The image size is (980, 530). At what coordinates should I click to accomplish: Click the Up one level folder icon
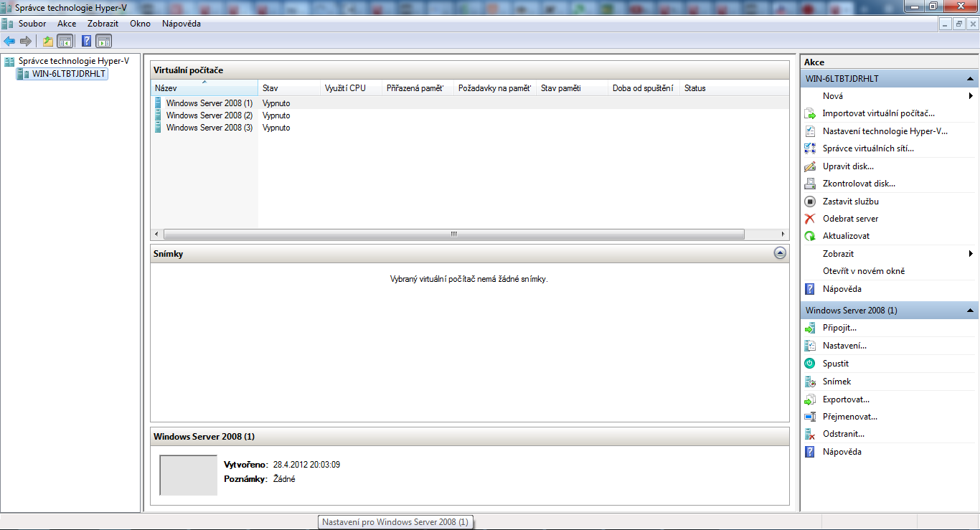point(48,41)
